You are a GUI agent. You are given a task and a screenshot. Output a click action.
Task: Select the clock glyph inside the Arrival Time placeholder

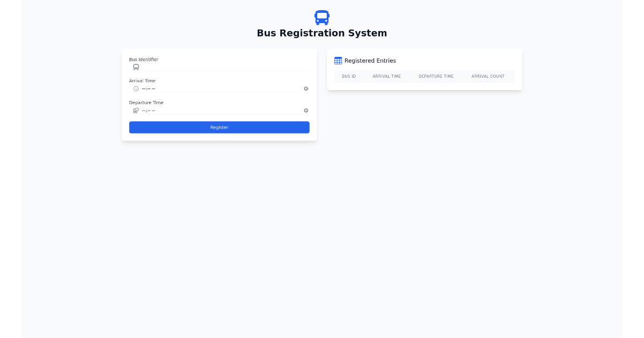[136, 89]
